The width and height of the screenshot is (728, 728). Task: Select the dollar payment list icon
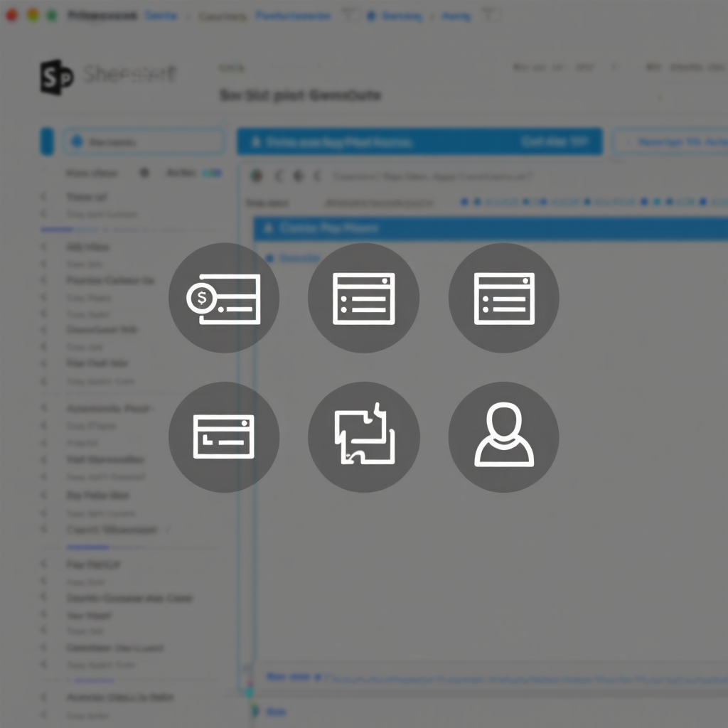224,297
